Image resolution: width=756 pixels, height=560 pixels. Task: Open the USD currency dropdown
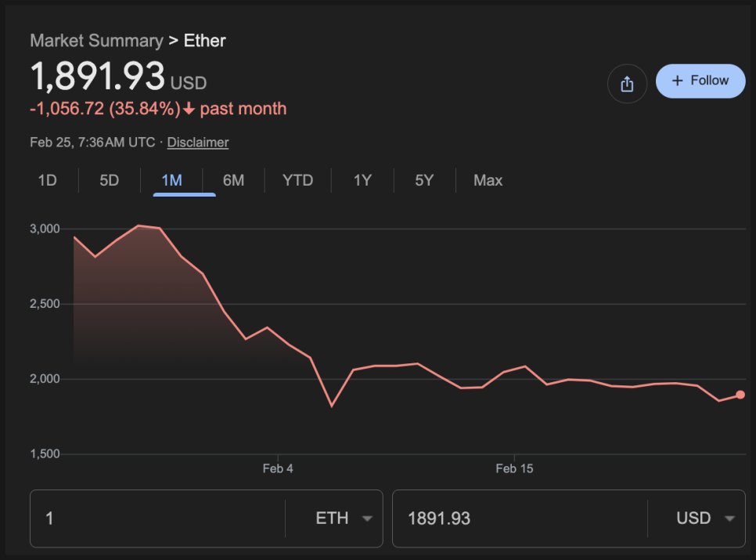click(x=706, y=518)
